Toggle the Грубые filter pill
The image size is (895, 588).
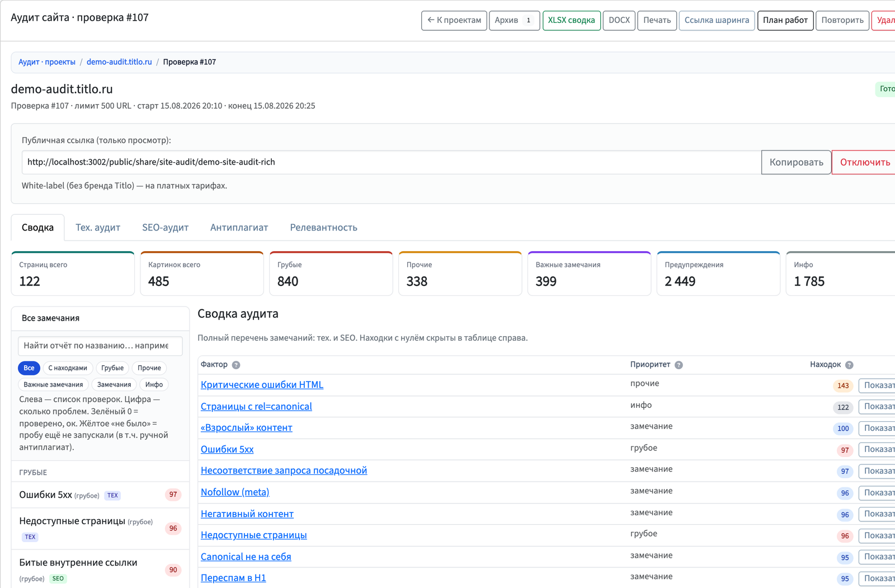tap(112, 368)
